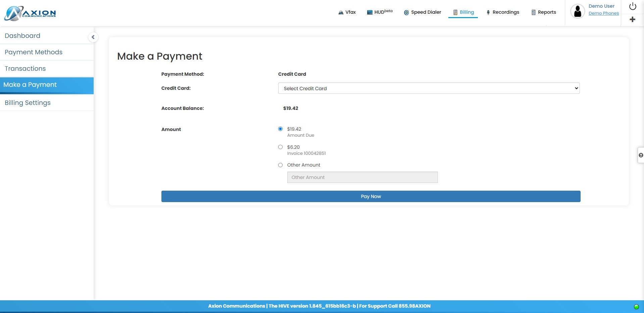Click the green status indicator dot

pyautogui.click(x=636, y=307)
